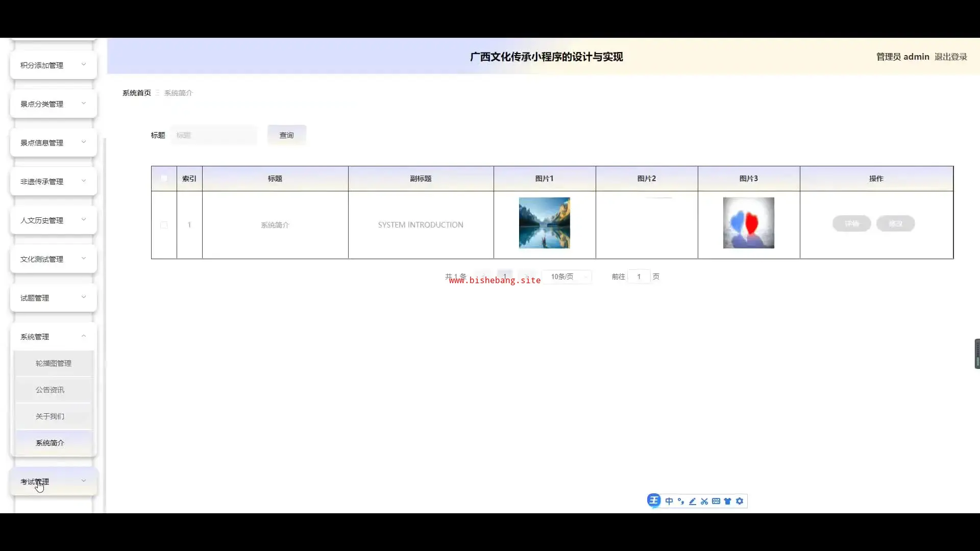Click the 查询 search button

tap(286, 135)
